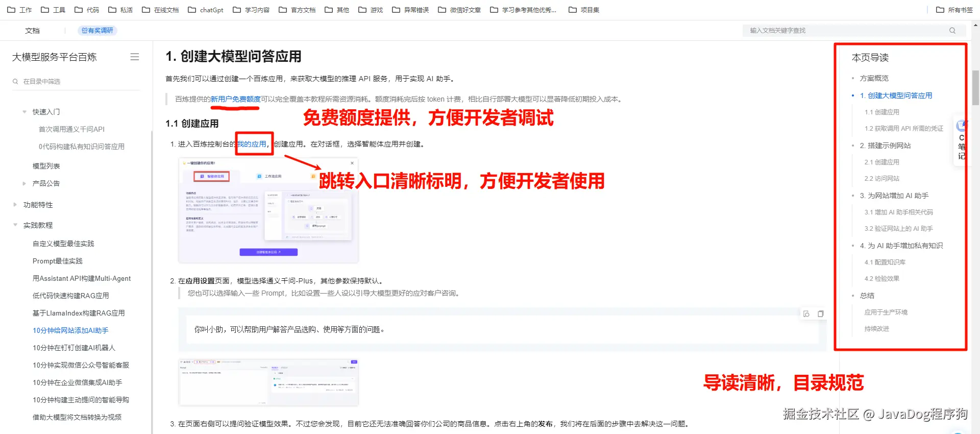Viewport: 980px width, 434px height.
Task: Open 10分钟构建主动提问的智能导购 page
Action: coord(81,400)
